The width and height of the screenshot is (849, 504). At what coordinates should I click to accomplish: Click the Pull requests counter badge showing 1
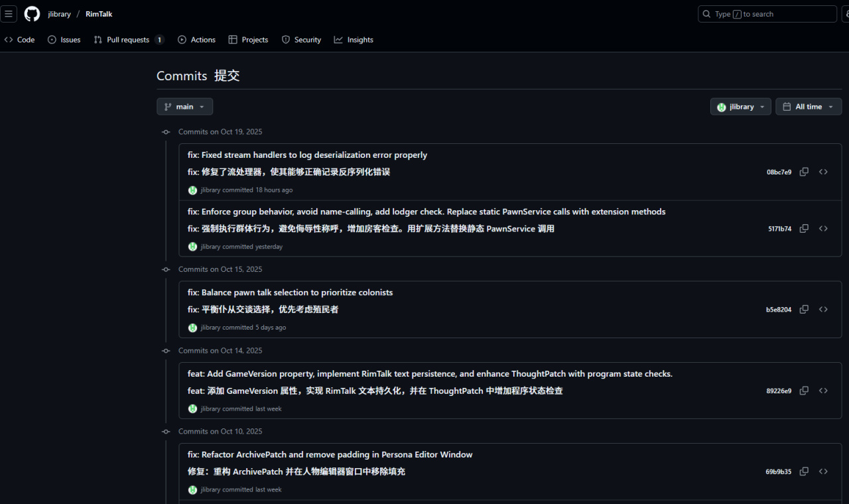tap(159, 40)
